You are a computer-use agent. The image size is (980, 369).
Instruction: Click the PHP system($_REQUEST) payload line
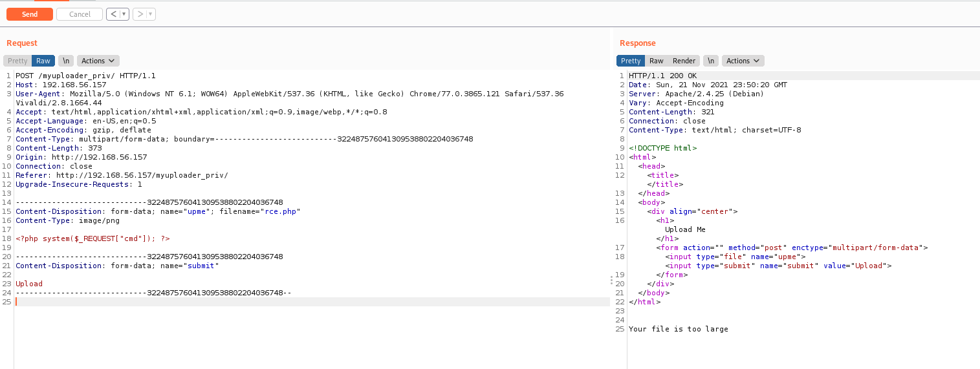click(93, 238)
